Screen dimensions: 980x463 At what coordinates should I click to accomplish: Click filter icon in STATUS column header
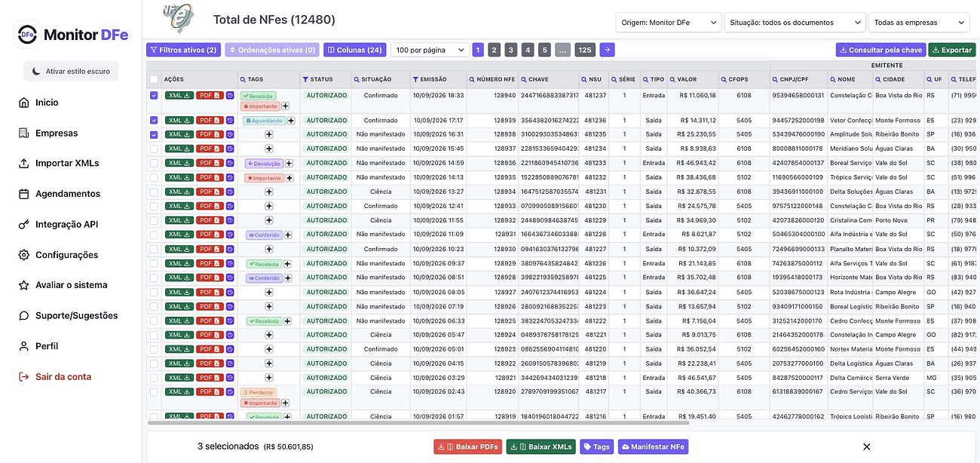point(305,79)
